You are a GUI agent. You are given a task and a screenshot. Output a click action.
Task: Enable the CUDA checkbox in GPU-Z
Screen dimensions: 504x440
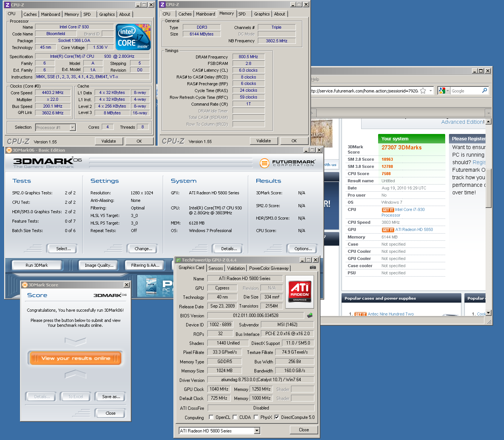235,417
